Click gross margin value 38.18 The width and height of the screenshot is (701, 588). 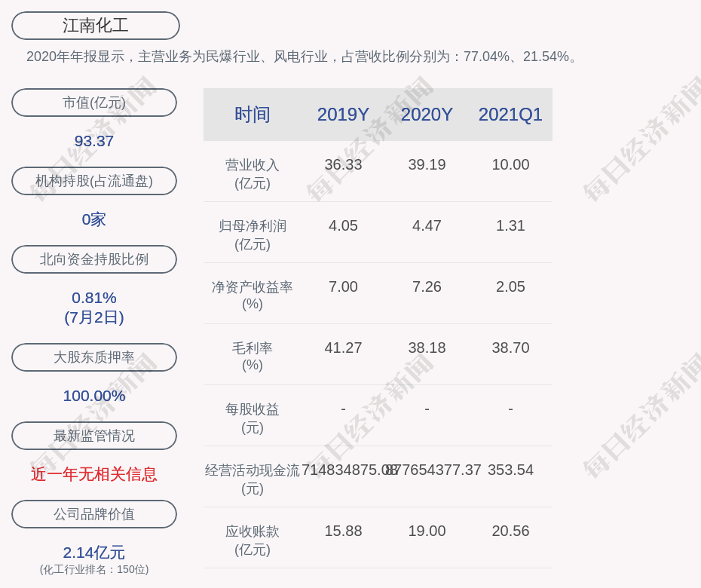(x=427, y=348)
